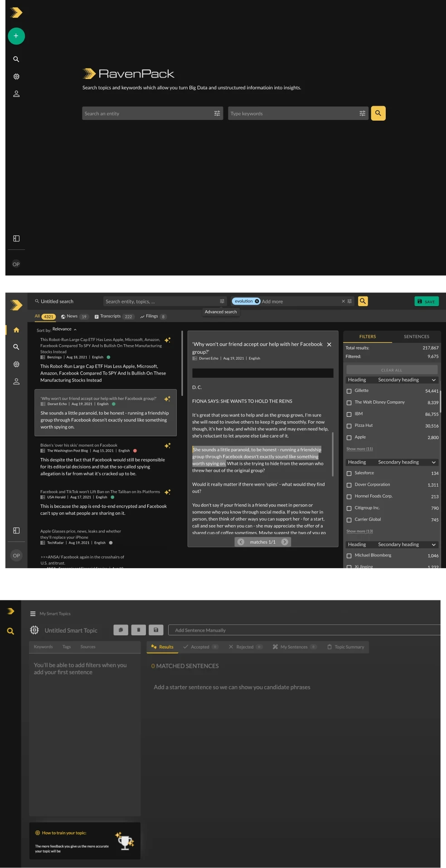The width and height of the screenshot is (446, 868).
Task: Collapse the Heading group containing Salesforce
Action: [x=434, y=463]
